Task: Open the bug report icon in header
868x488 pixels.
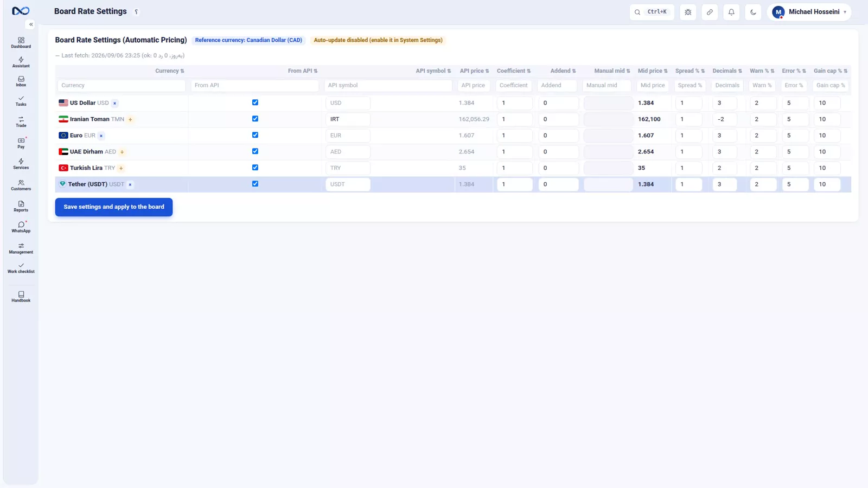Action: click(688, 12)
